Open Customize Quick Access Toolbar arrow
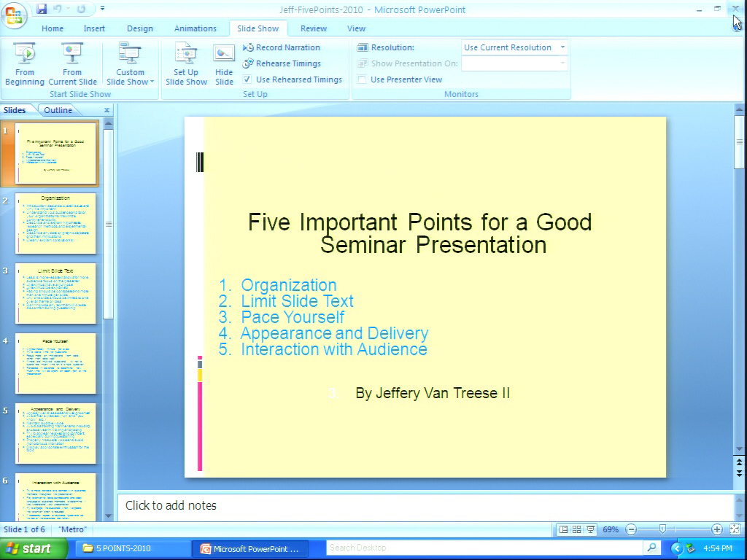Viewport: 747px width, 560px height. point(102,9)
